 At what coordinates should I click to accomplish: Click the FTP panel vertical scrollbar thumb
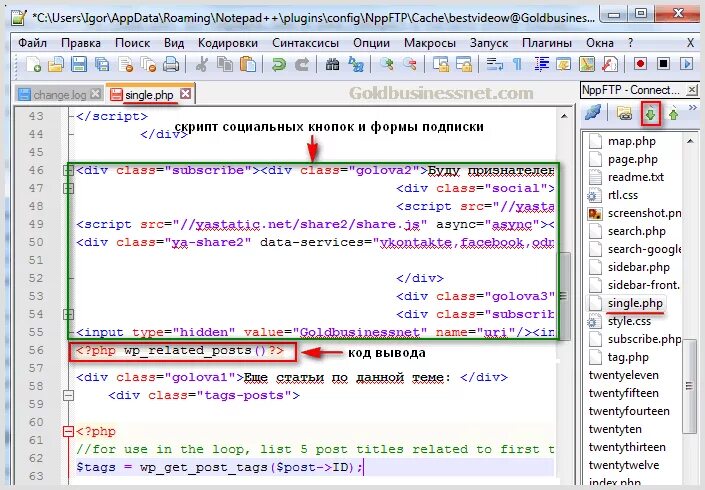pyautogui.click(x=689, y=386)
